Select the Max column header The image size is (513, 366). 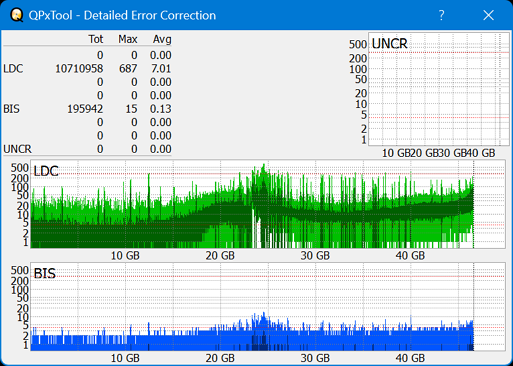pyautogui.click(x=128, y=39)
